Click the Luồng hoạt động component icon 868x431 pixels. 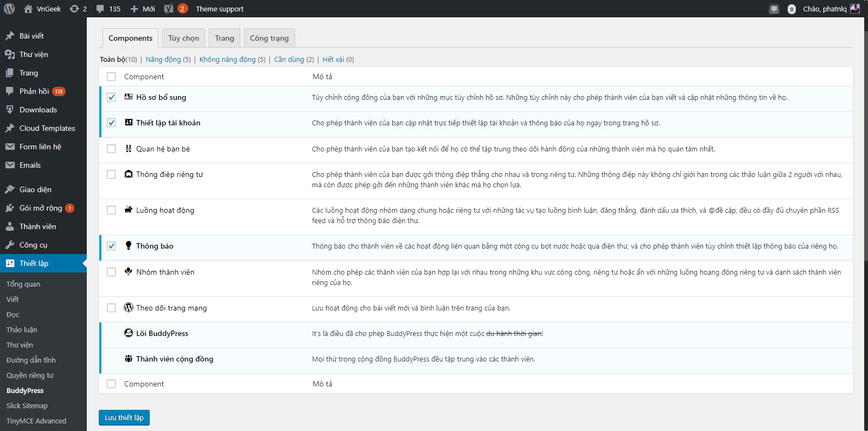point(129,210)
